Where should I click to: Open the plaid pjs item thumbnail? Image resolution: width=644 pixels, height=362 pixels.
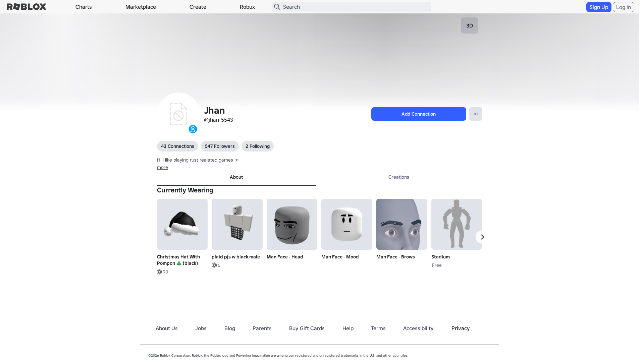[x=237, y=224]
